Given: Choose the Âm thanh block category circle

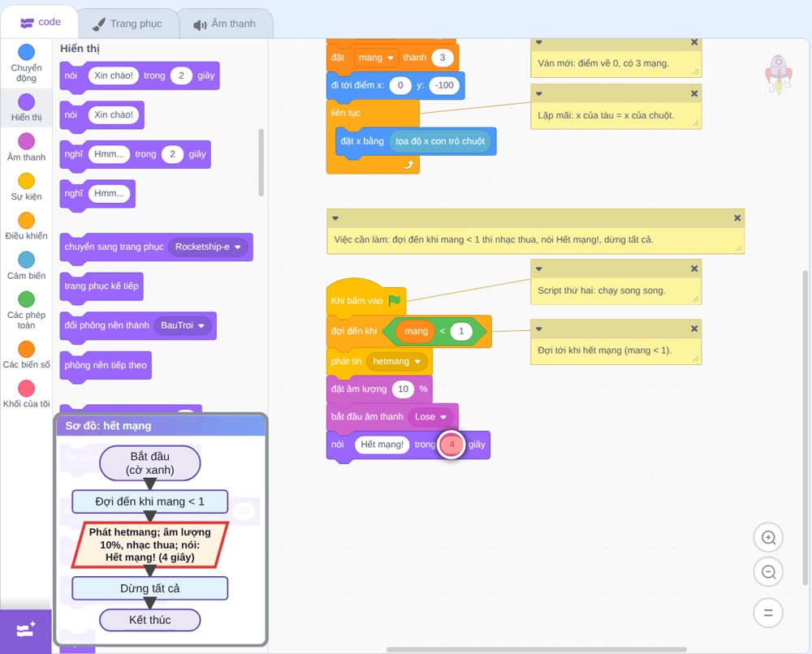Looking at the screenshot, I should 27,141.
